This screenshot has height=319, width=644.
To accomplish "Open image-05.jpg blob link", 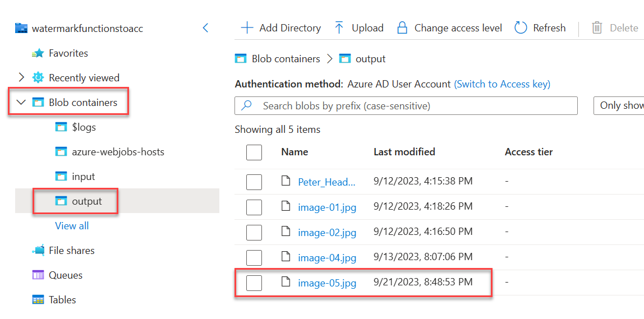I will [x=327, y=283].
